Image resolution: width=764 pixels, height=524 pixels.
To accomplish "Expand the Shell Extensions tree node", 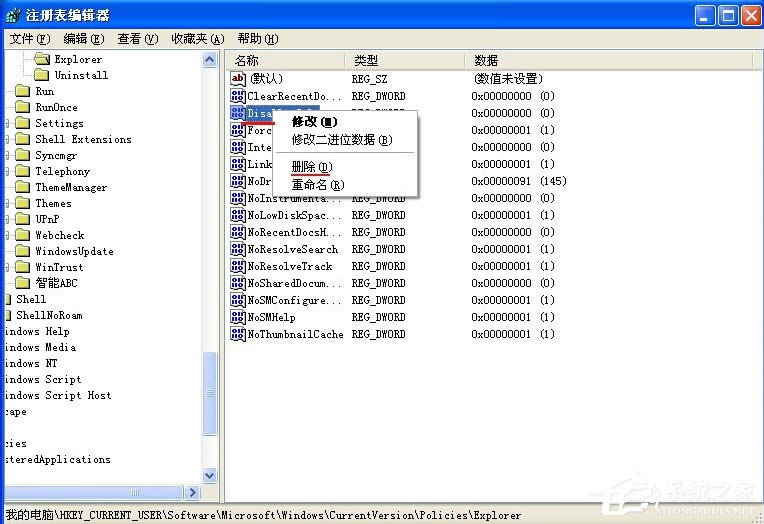I will [7, 139].
